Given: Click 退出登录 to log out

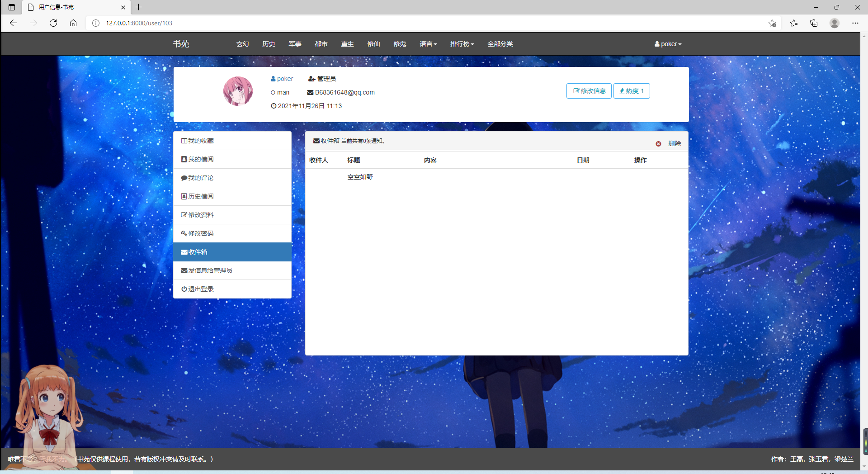Looking at the screenshot, I should point(232,289).
